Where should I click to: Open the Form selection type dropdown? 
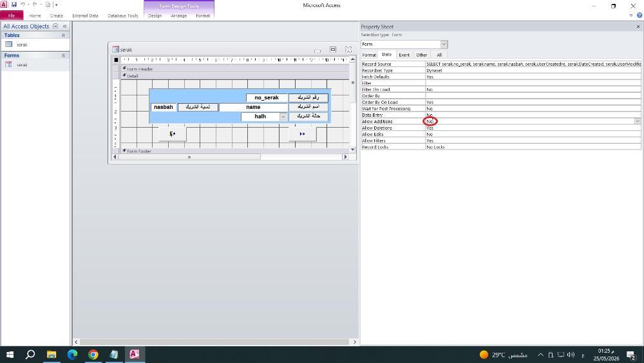[444, 44]
